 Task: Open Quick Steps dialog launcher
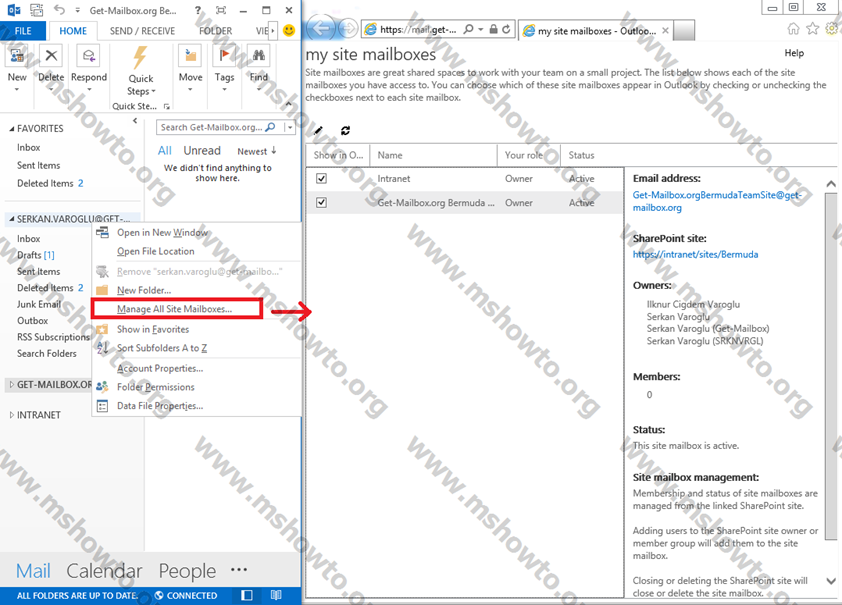pyautogui.click(x=166, y=106)
